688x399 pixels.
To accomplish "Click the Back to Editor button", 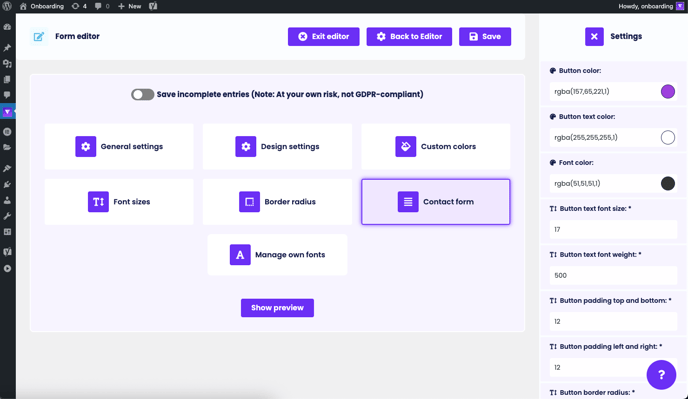I will (409, 36).
